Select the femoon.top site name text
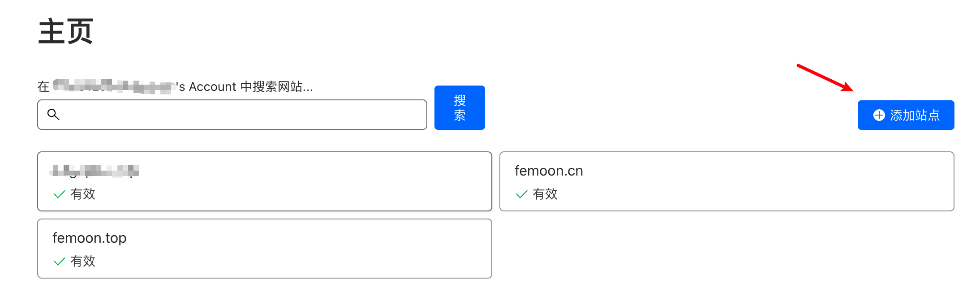 (90, 238)
